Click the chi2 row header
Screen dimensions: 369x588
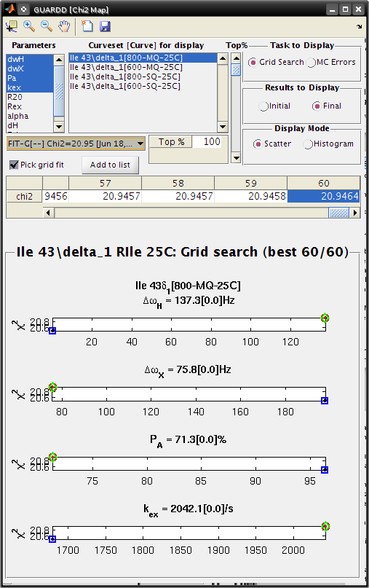(x=24, y=196)
